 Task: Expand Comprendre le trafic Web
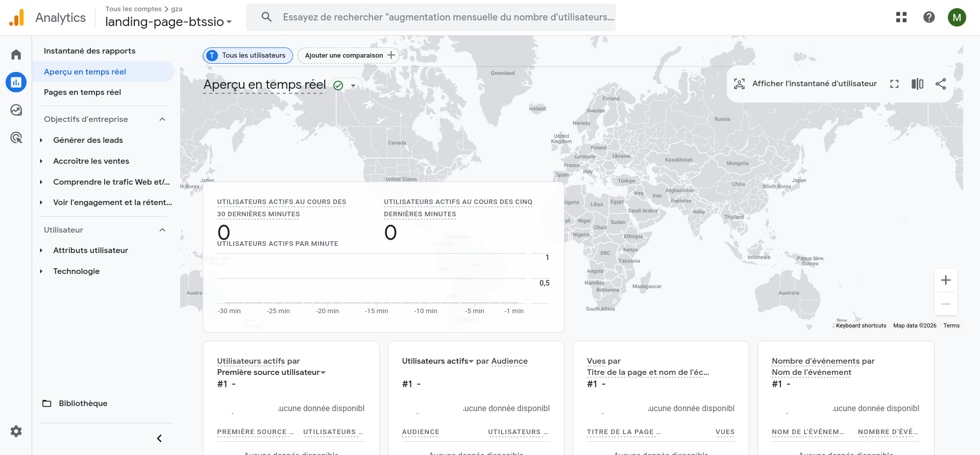pos(41,182)
